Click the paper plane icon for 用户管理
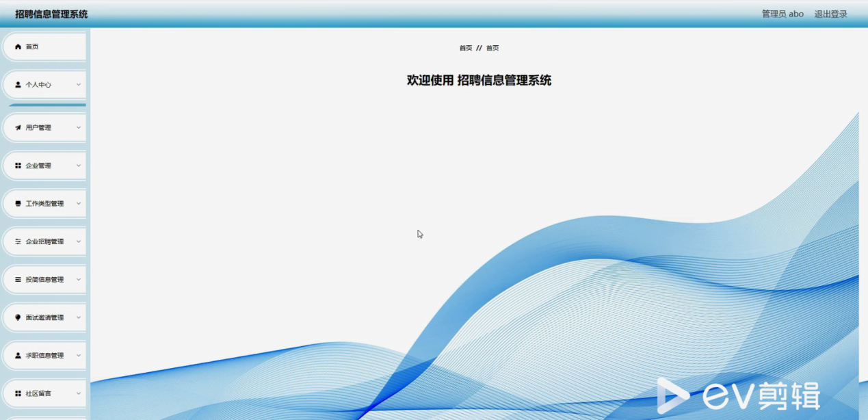 click(18, 127)
